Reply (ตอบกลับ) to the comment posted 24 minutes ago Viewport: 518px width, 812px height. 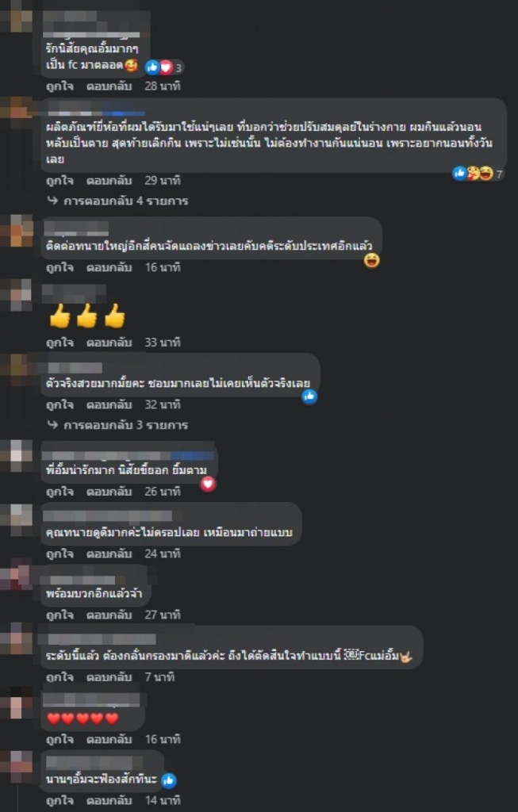[x=109, y=554]
